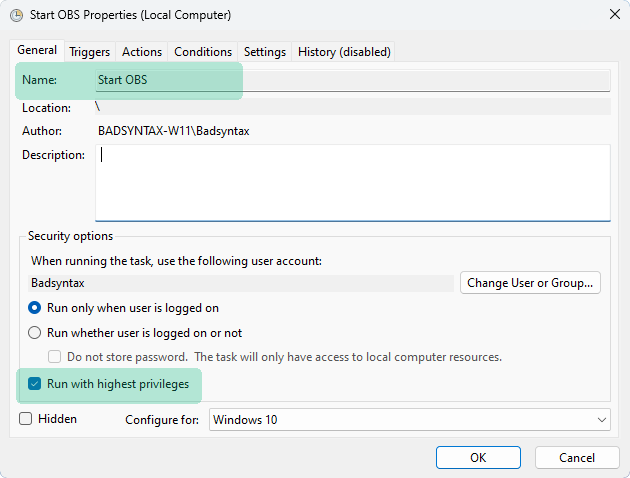630x478 pixels.
Task: View the History (disabled) tab
Action: [344, 52]
